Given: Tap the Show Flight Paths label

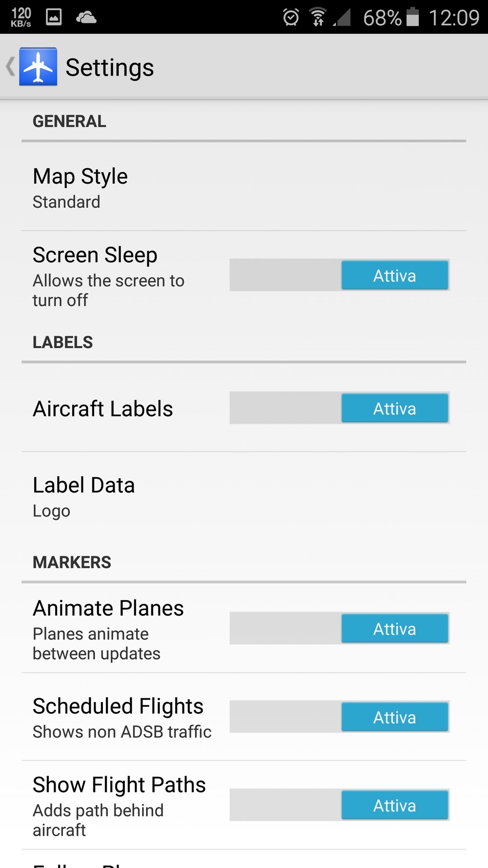Looking at the screenshot, I should coord(119,785).
